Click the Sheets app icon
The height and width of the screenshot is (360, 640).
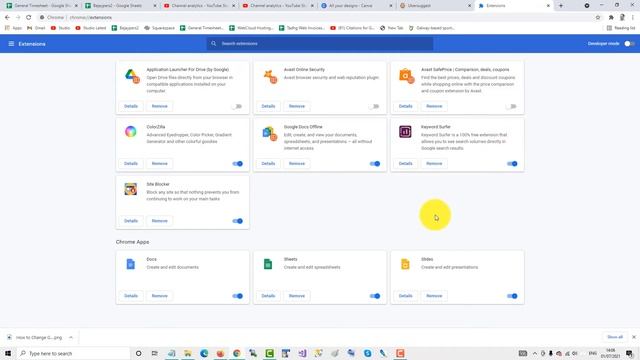(268, 264)
